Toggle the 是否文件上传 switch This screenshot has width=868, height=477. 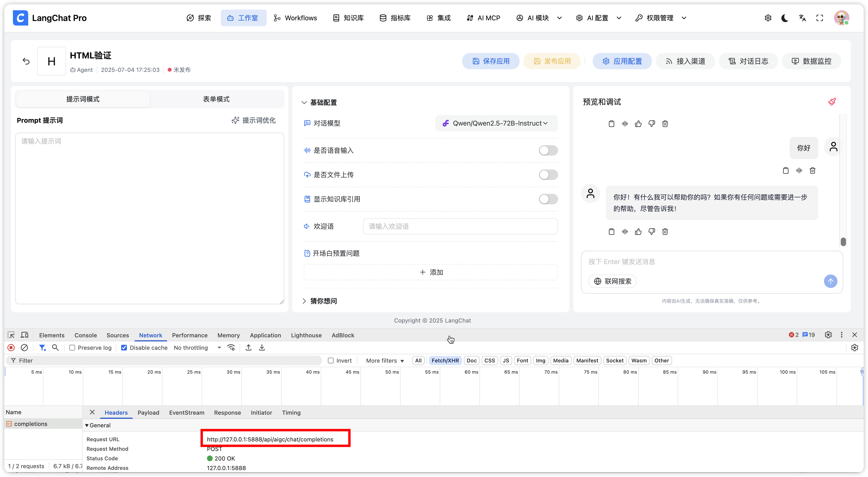[548, 175]
